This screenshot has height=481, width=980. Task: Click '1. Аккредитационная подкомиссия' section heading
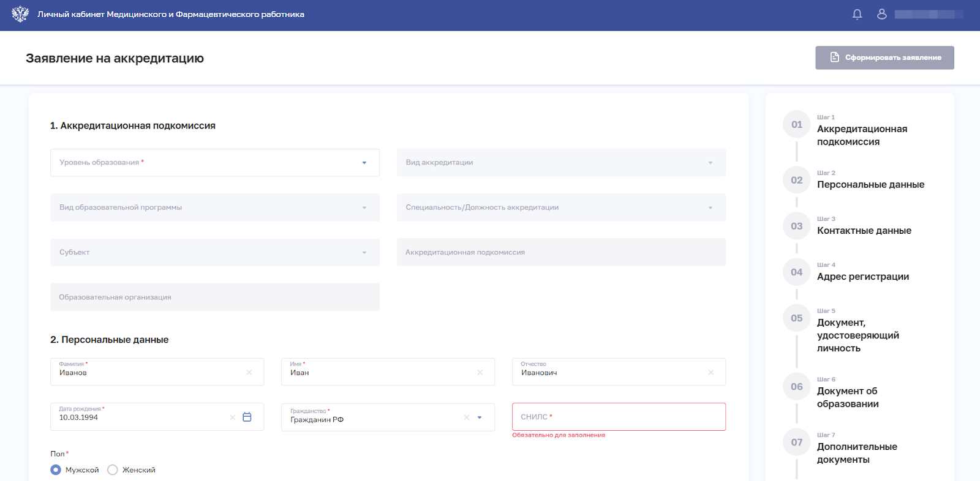pos(133,125)
